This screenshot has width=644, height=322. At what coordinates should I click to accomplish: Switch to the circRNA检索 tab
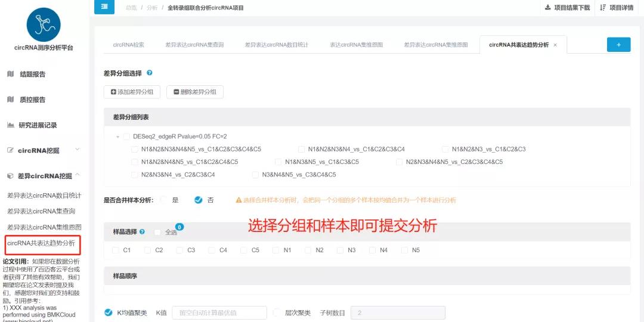128,45
